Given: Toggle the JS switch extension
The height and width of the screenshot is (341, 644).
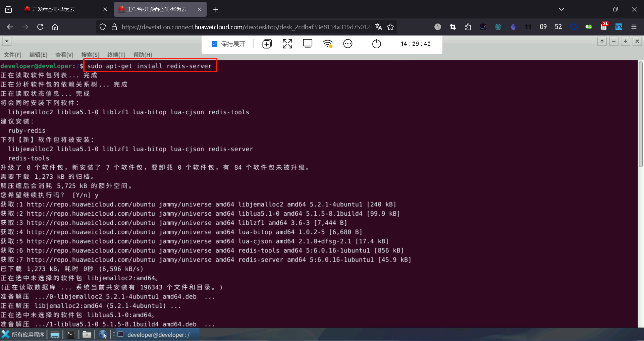Looking at the screenshot, I should tap(589, 27).
